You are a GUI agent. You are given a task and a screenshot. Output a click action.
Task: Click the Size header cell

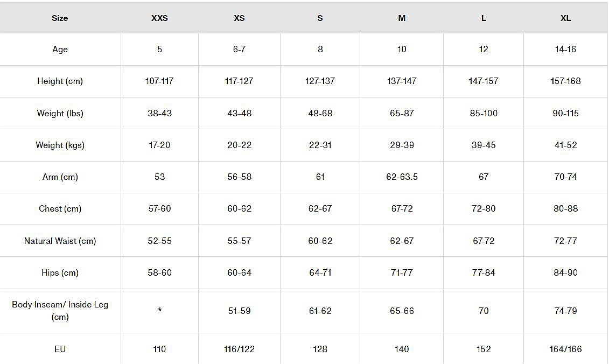60,18
